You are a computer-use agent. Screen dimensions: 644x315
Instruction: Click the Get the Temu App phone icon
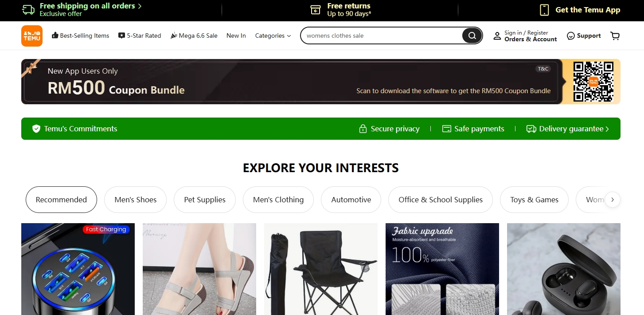[544, 10]
